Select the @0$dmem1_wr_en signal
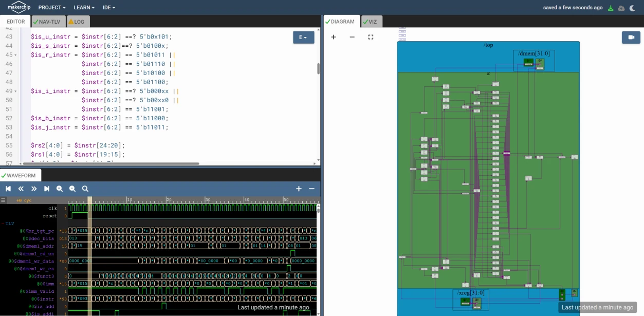This screenshot has height=316, width=644. [34, 269]
